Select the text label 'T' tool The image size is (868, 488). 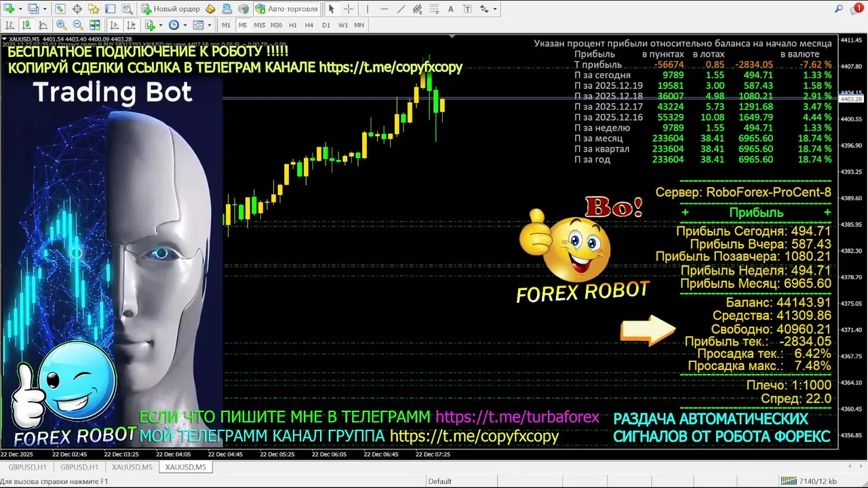pos(467,9)
